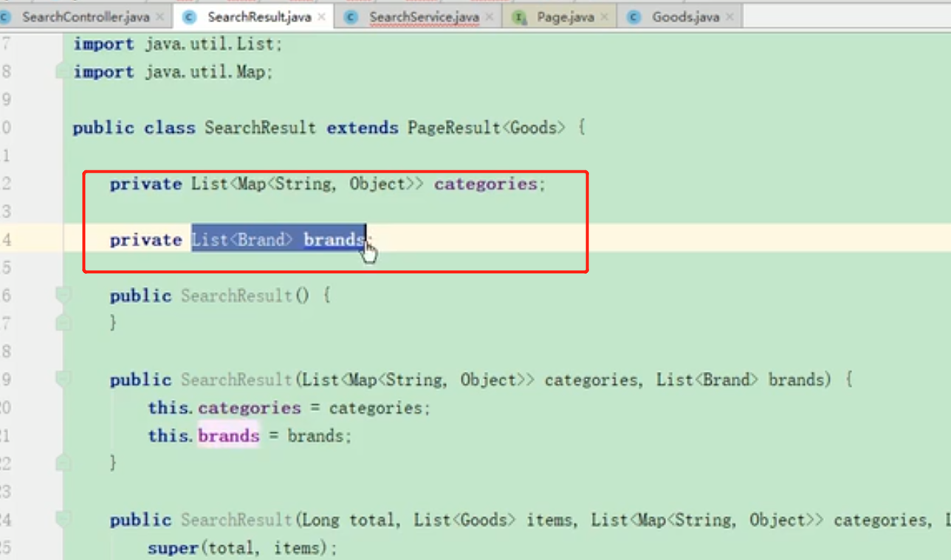Click the interface icon on Page.java tab
The height and width of the screenshot is (560, 951).
[x=519, y=16]
